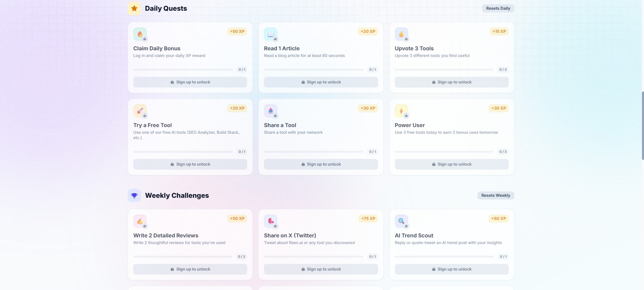Click the bird icon on Share on X
Screen dimensions: 644x290
[x=271, y=221]
